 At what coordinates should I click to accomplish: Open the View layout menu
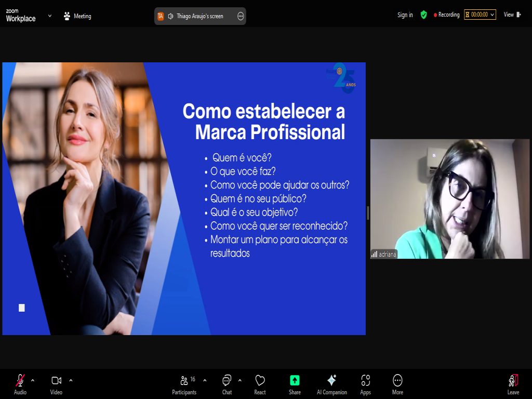pos(512,15)
